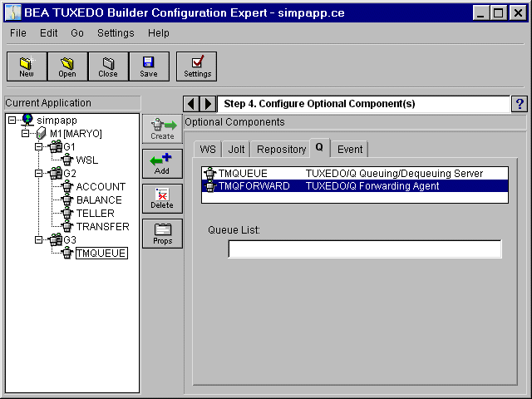The image size is (532, 399).
Task: Click the M1 machine icon in tree
Action: [41, 133]
